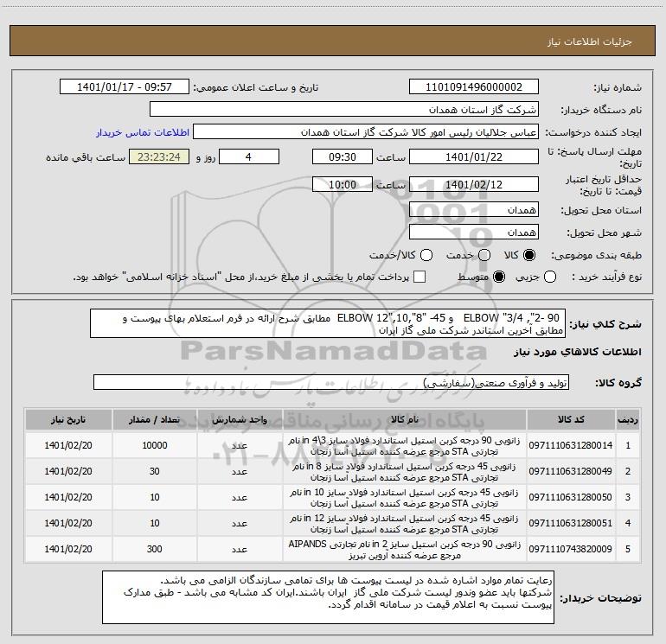
Task: Click the product group field تولید و فرآوری صنعتی
Action: [x=331, y=382]
